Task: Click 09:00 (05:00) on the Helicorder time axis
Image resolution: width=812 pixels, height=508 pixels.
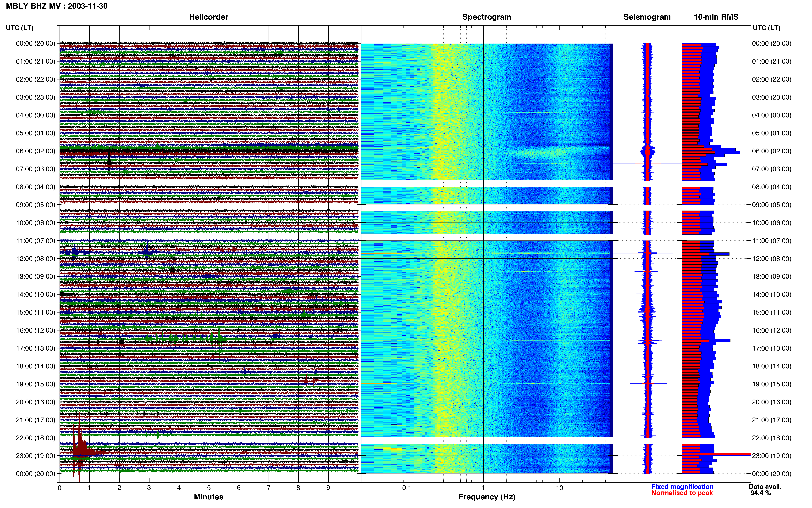Action: (36, 205)
